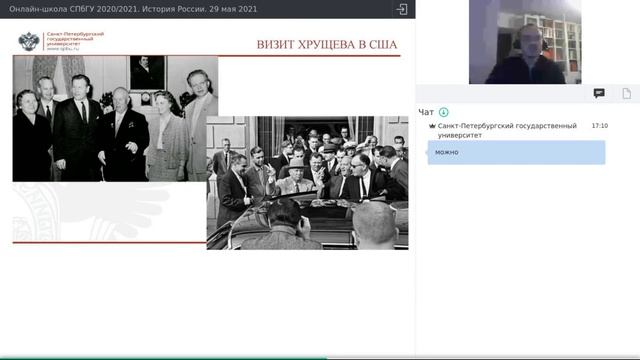The image size is (640, 360).
Task: Click the green playback progress bar at the bottom
Action: tap(163, 358)
